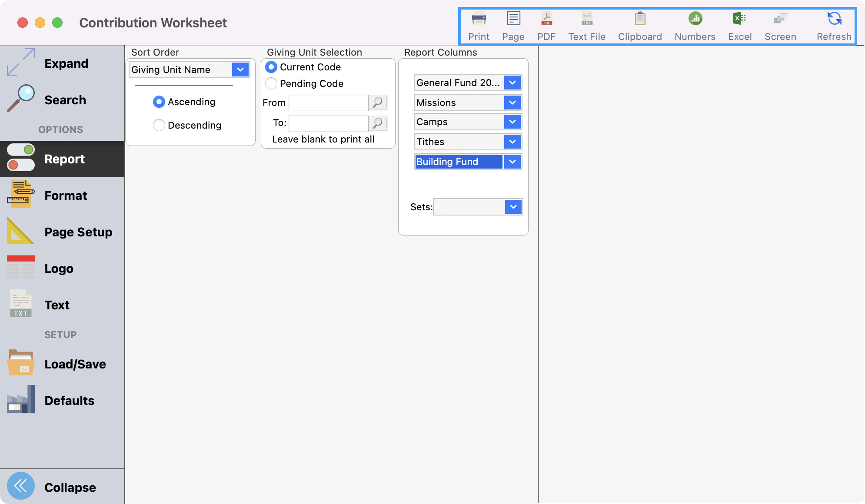Open Load/Save settings
Screen dimensions: 865x504
click(x=75, y=364)
